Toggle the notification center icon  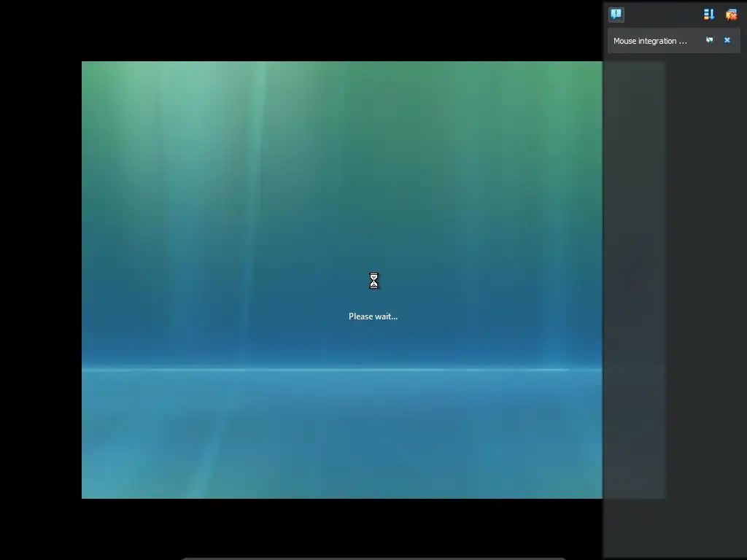click(616, 15)
